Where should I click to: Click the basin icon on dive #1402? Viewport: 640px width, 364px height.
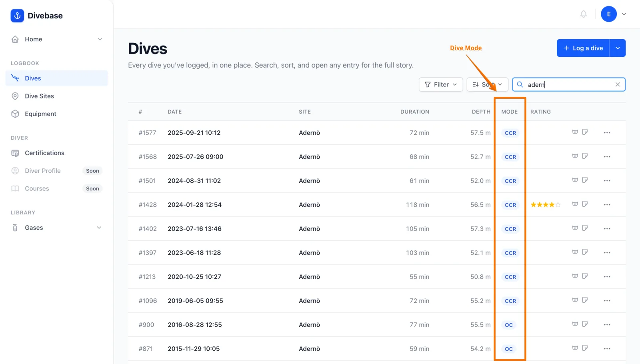(575, 228)
